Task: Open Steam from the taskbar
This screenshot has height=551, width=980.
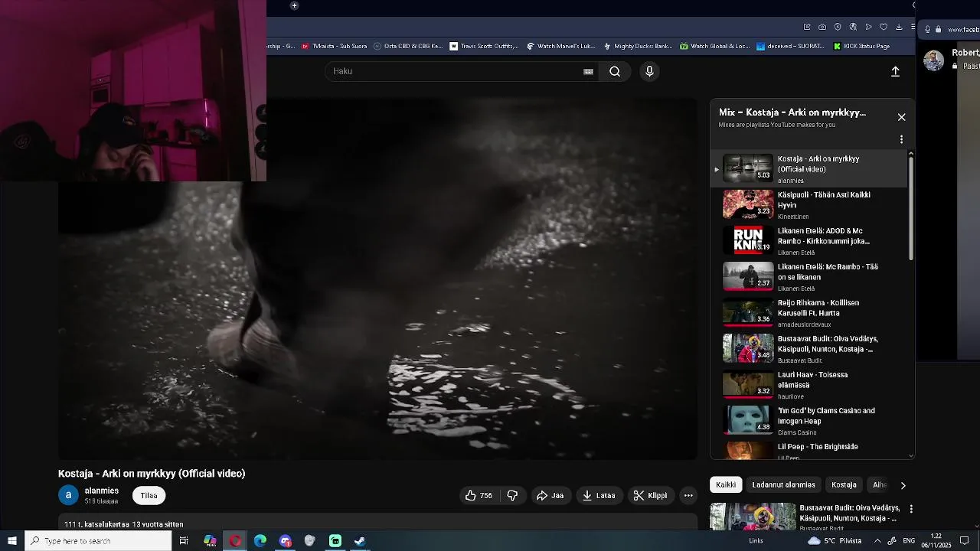Action: pos(360,541)
